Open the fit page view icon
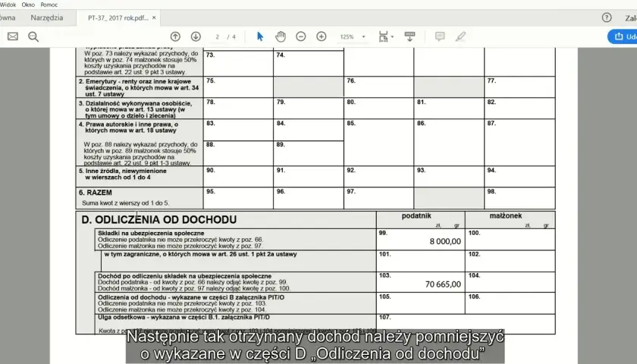 point(383,36)
